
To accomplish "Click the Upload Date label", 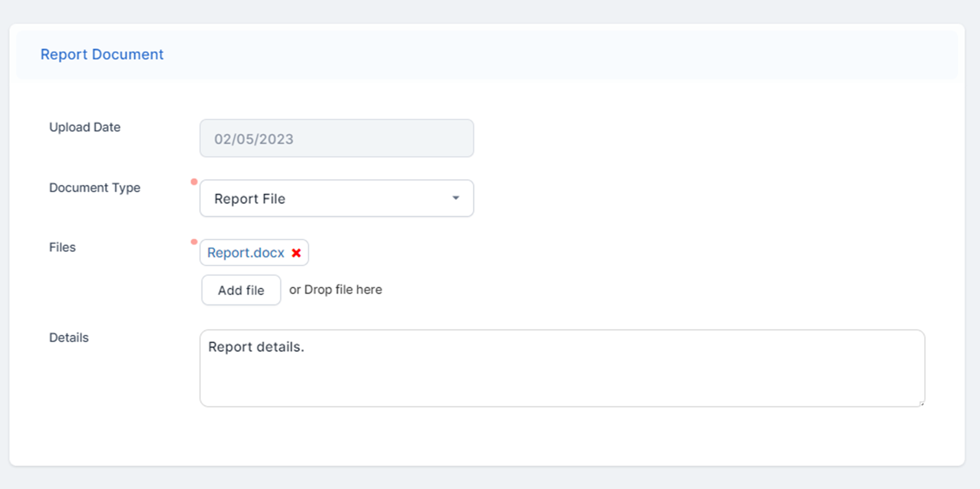I will click(85, 127).
